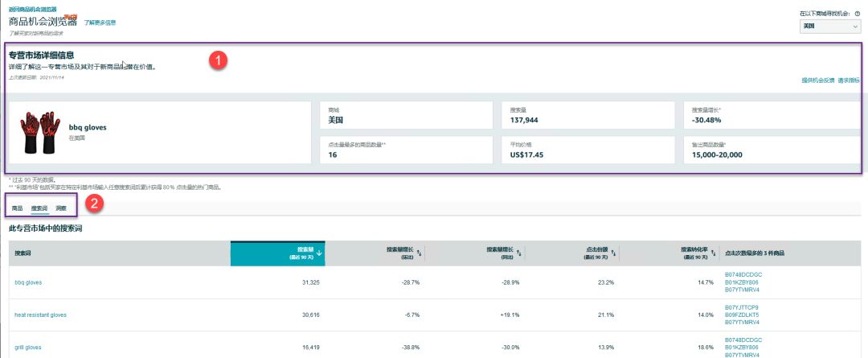
Task: Click the 了解更多信息 link
Action: (x=100, y=23)
